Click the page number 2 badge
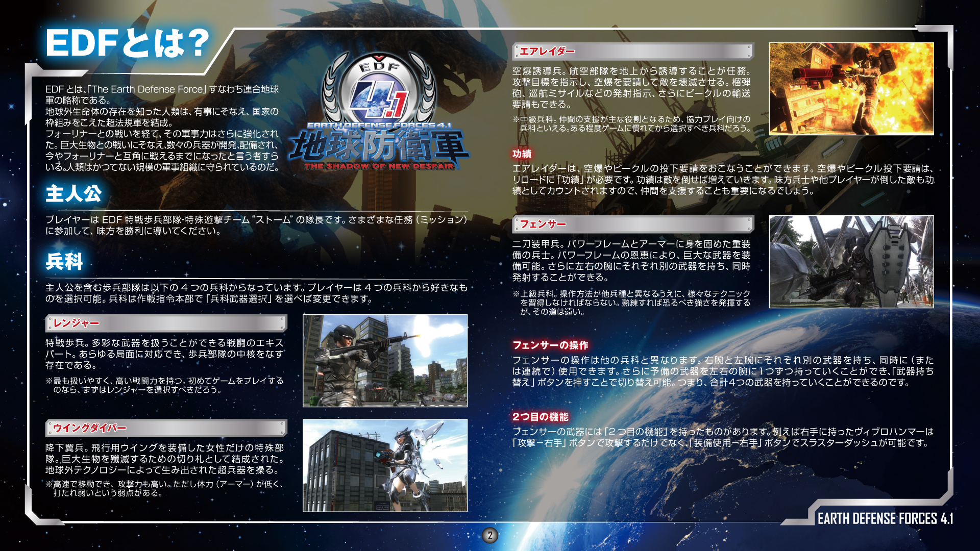Viewport: 980px width, 551px height. (x=490, y=535)
